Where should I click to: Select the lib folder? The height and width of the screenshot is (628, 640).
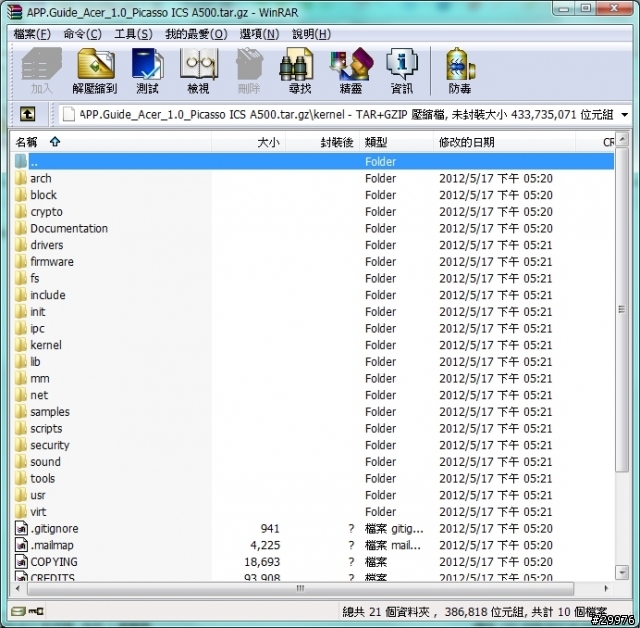(x=35, y=362)
